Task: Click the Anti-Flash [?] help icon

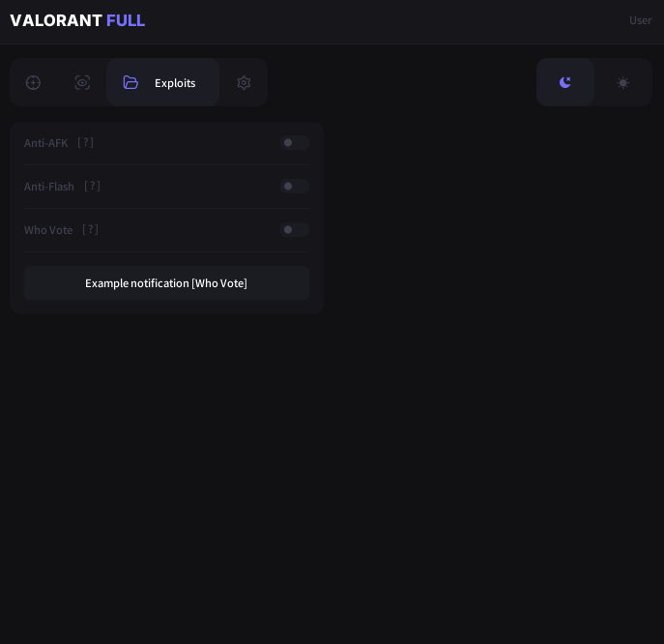Action: point(93,187)
